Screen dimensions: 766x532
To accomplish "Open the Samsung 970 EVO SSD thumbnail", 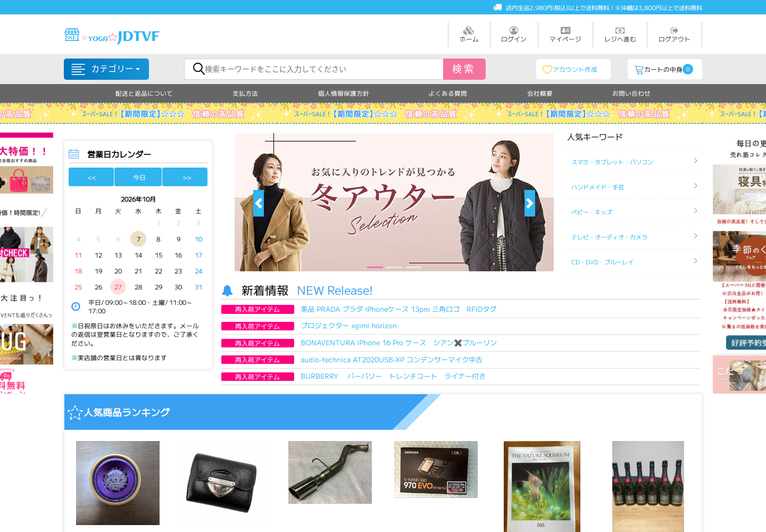I will coord(436,469).
